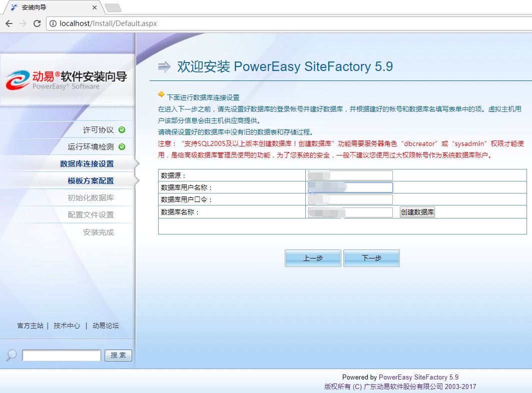
Task: Click green check next to 运行环境检测
Action: point(122,147)
